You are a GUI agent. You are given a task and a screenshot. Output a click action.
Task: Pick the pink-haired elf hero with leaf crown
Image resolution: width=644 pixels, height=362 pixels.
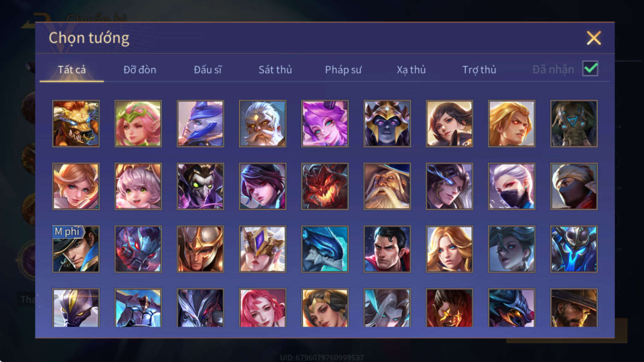138,123
